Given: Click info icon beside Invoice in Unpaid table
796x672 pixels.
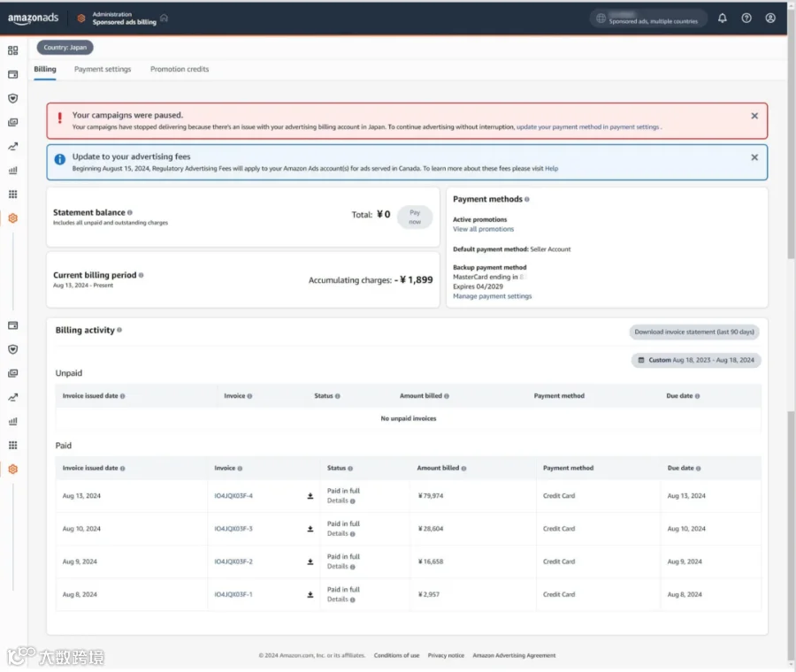Looking at the screenshot, I should pyautogui.click(x=249, y=396).
